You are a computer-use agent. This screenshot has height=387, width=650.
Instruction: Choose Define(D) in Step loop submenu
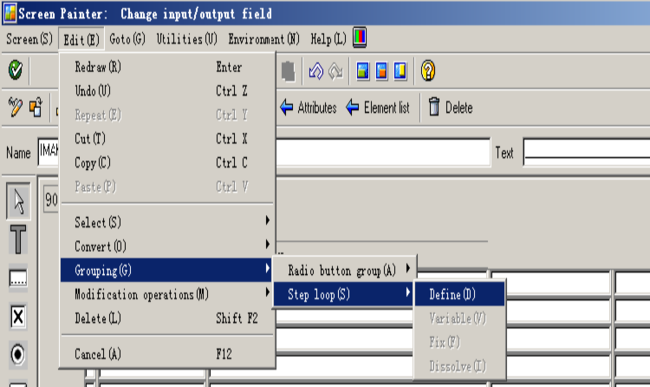tap(460, 294)
